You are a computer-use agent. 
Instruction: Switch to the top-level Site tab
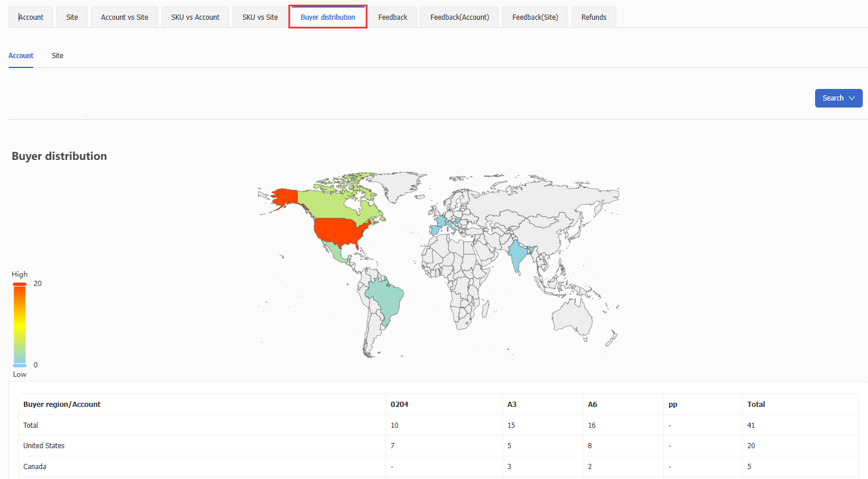coord(72,17)
